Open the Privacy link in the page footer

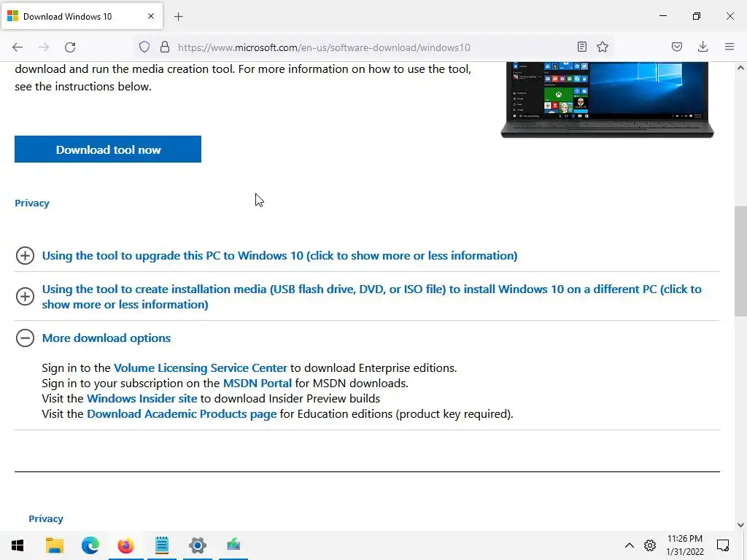[x=46, y=518]
